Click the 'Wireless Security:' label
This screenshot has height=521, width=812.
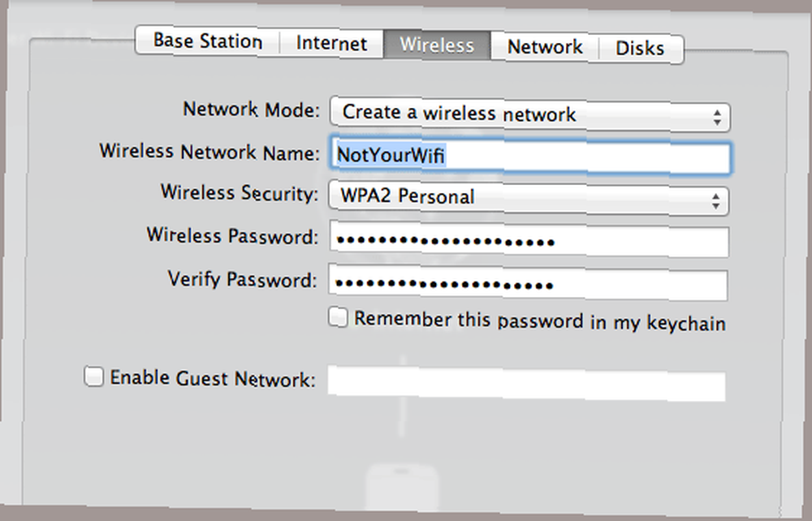click(240, 193)
